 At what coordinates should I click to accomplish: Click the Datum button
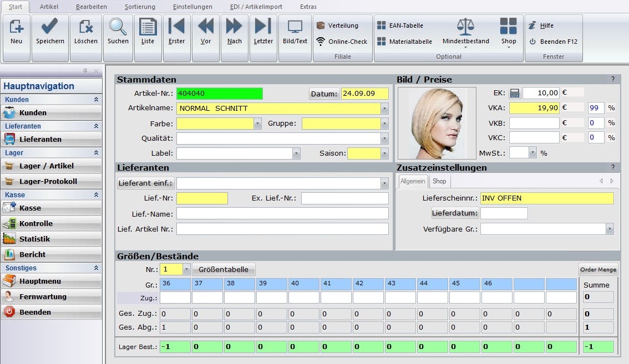point(324,94)
